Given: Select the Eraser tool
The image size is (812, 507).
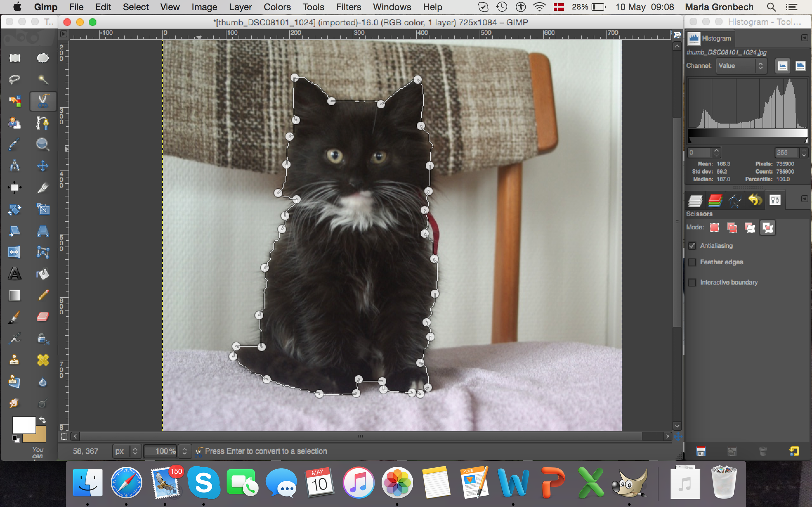Looking at the screenshot, I should tap(43, 317).
